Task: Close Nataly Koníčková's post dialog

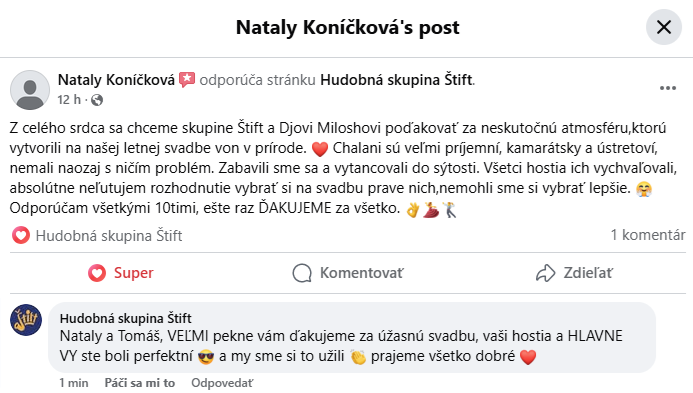Action: (664, 27)
